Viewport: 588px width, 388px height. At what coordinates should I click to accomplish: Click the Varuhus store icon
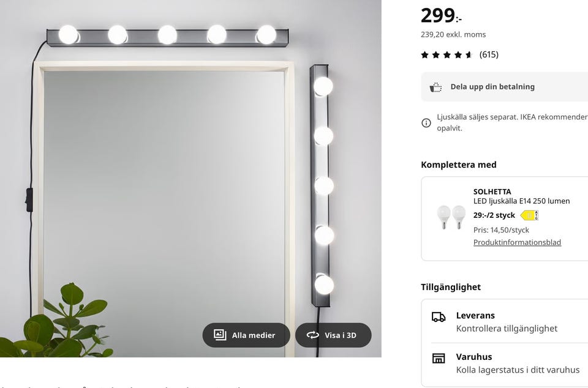pyautogui.click(x=439, y=358)
